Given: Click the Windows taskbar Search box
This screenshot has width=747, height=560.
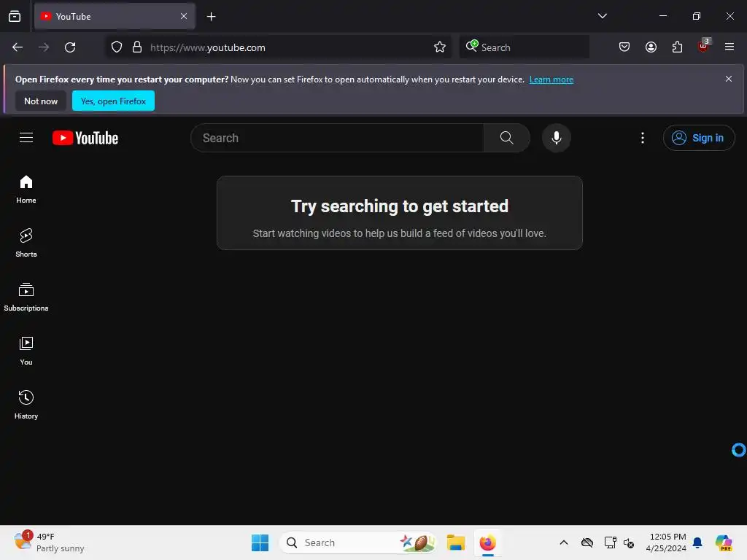Looking at the screenshot, I should [x=358, y=542].
